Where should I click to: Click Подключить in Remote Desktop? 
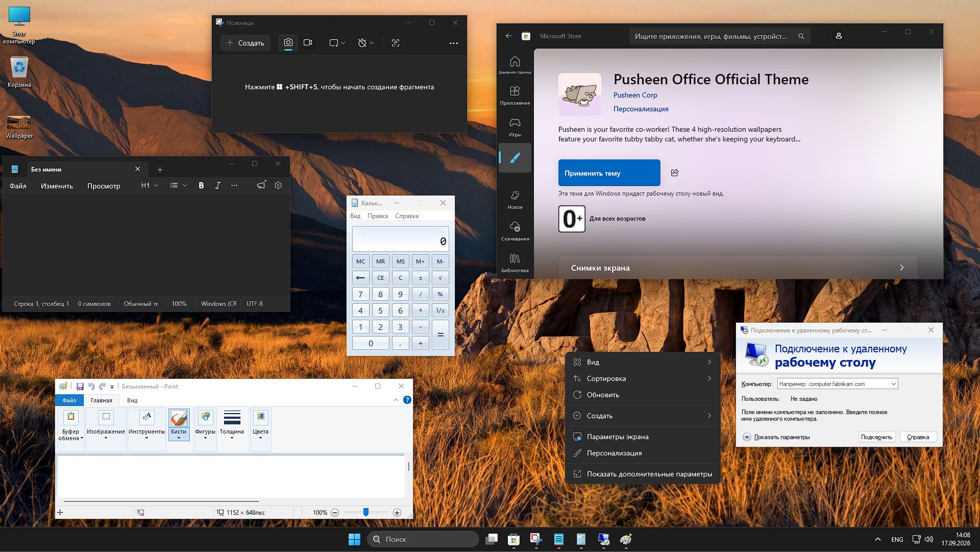[x=876, y=437]
